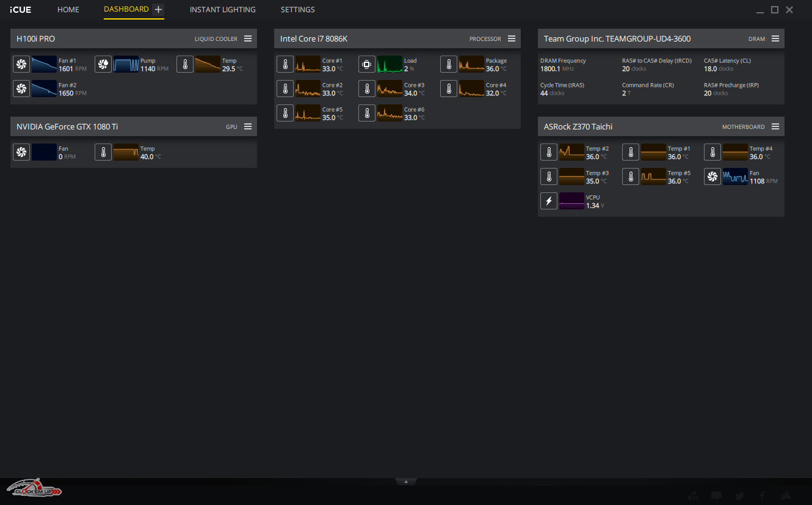Click the ASRock Z370 Taichi widget title
The width and height of the screenshot is (812, 505).
[578, 126]
